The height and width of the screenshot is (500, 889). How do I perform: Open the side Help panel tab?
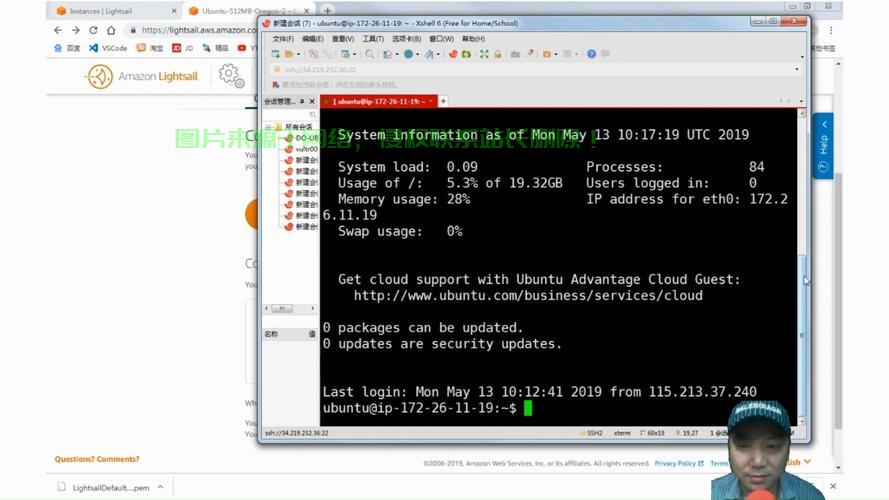pyautogui.click(x=823, y=145)
